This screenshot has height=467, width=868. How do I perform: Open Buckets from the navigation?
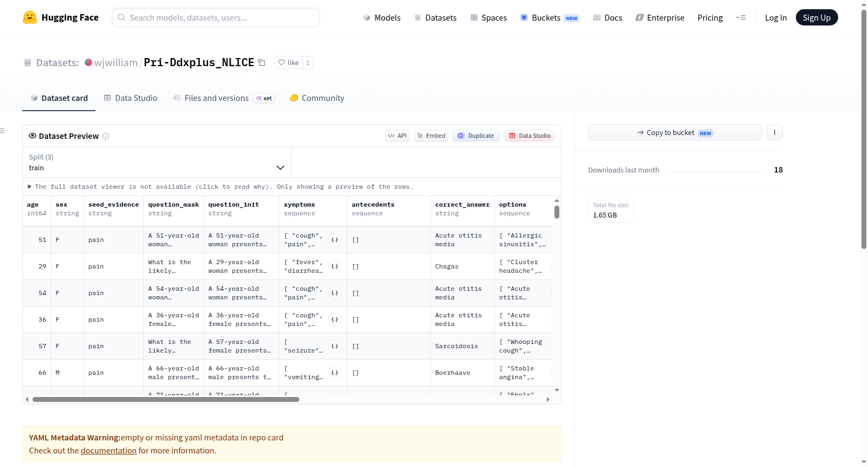(x=550, y=17)
